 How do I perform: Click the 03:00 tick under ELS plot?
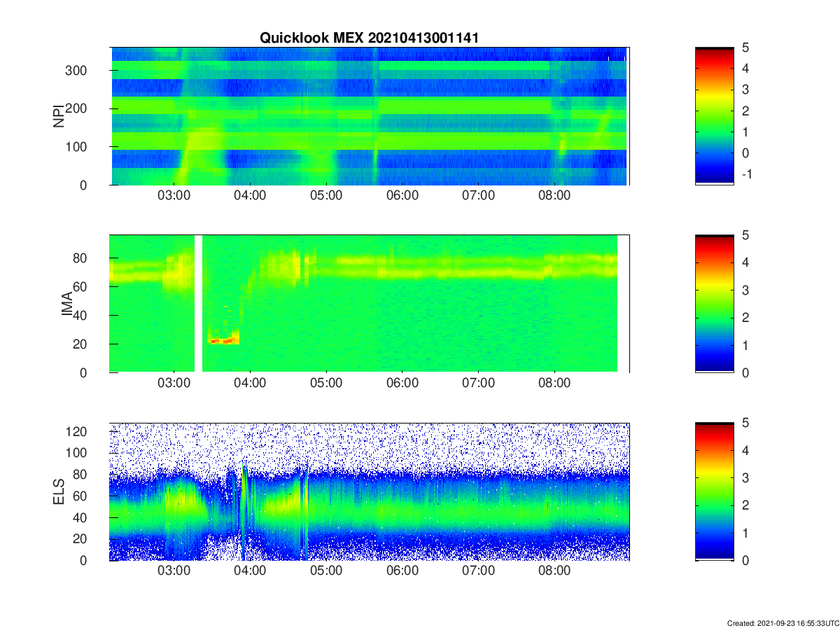pos(174,572)
